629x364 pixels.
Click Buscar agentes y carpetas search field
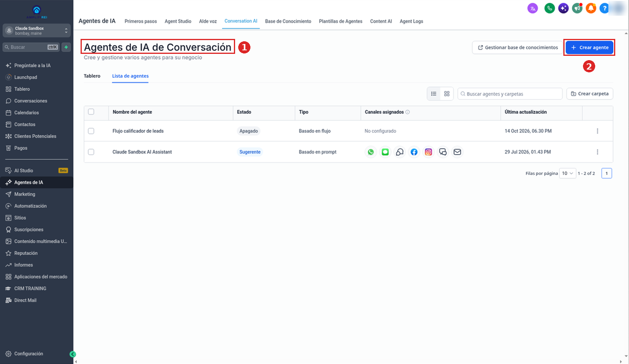click(510, 94)
